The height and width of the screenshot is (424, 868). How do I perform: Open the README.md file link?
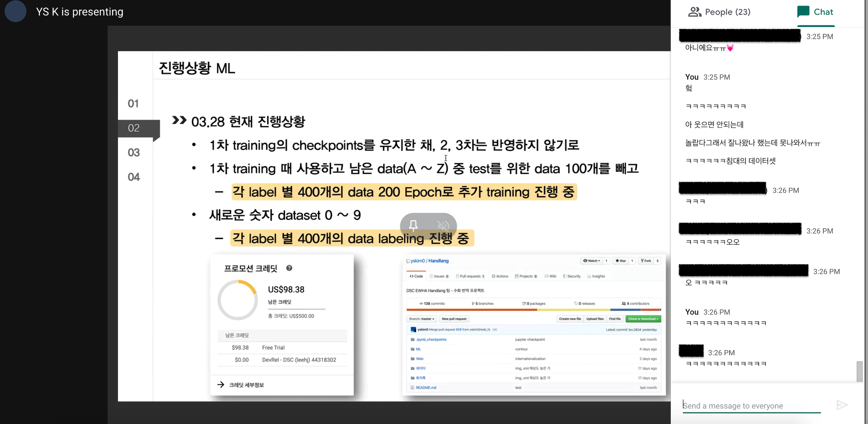pos(426,388)
